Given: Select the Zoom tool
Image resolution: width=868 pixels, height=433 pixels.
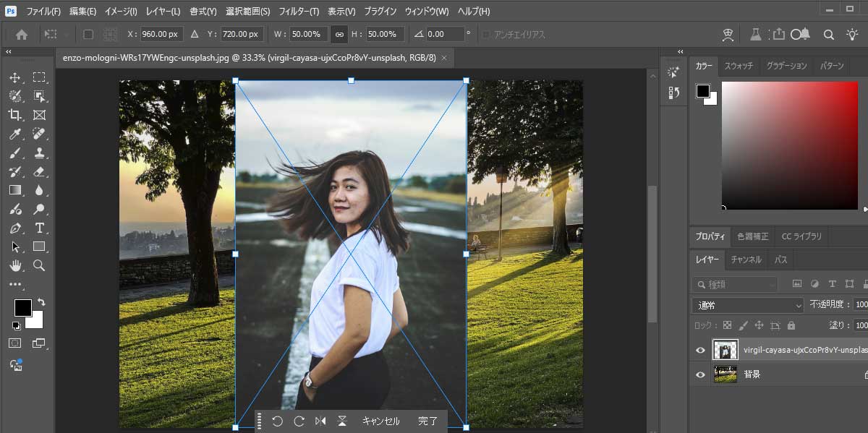Looking at the screenshot, I should (39, 266).
